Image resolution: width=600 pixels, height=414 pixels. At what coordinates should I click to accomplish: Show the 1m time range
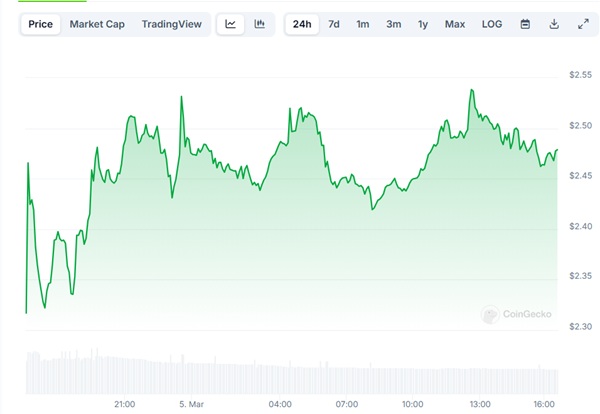click(363, 24)
